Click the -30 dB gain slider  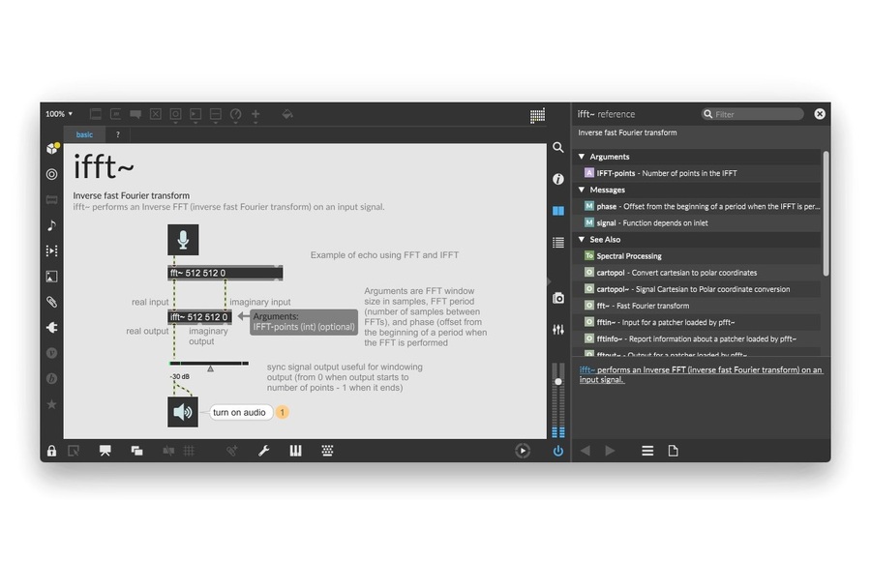coord(209,365)
